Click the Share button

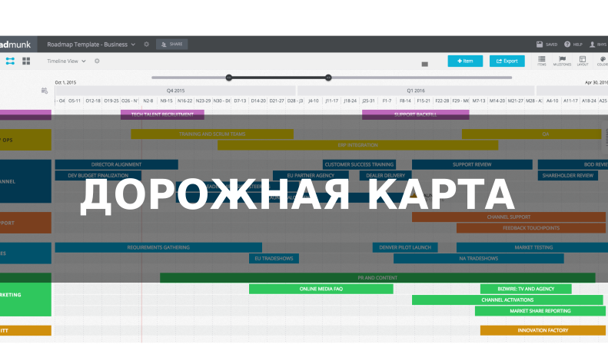pos(171,45)
